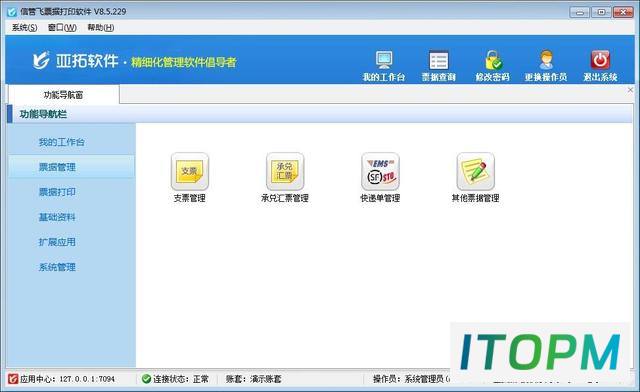The image size is (640, 392).
Task: Open the 帮助(H) menu
Action: click(x=101, y=27)
